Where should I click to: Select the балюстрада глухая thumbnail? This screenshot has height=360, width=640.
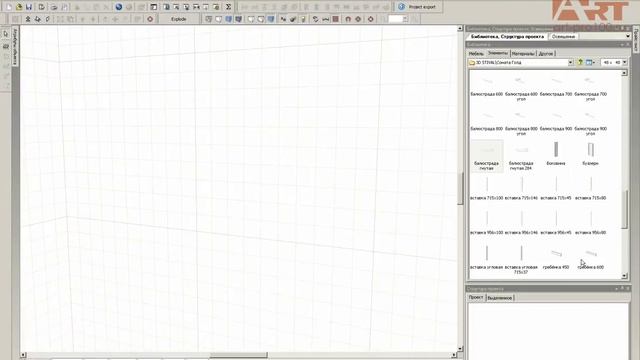(487, 156)
